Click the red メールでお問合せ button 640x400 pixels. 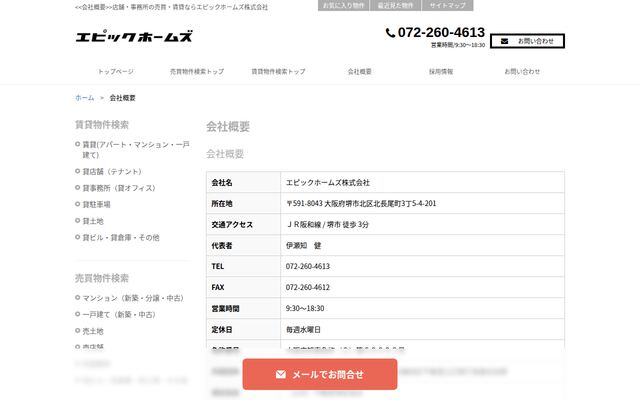(320, 374)
